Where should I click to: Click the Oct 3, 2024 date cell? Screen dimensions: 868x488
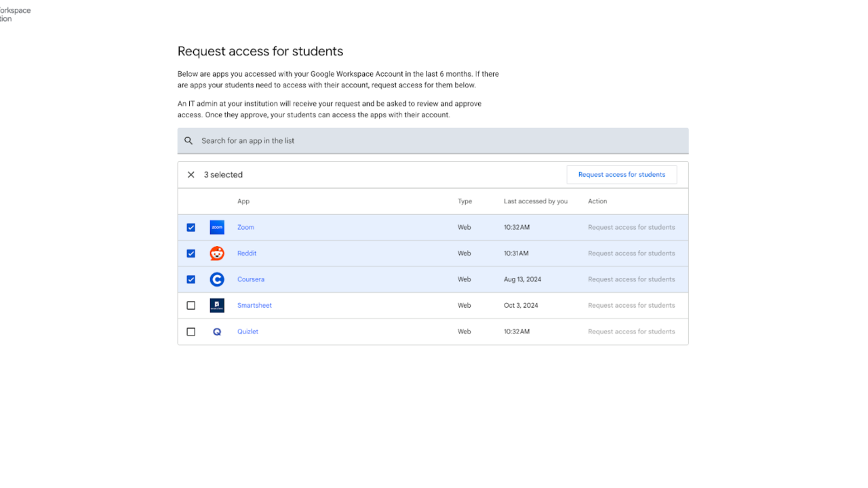pos(521,306)
